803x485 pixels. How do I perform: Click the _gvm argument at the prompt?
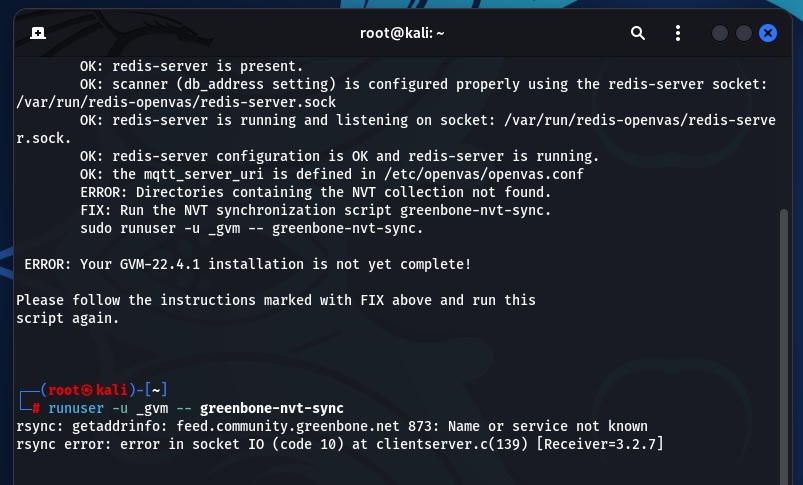(152, 408)
